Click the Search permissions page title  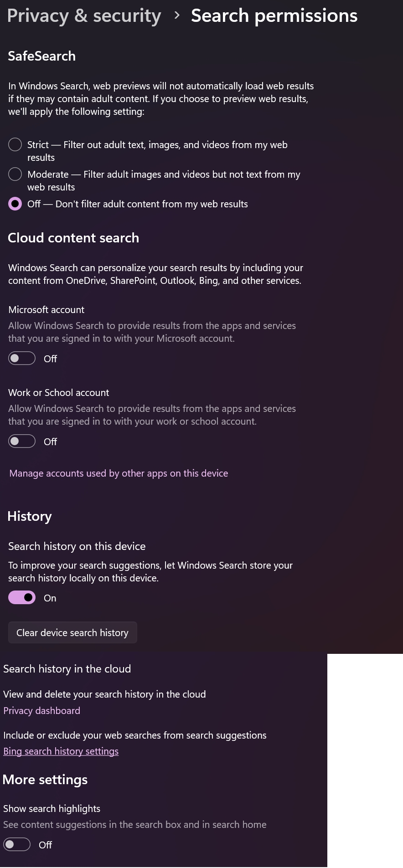pyautogui.click(x=274, y=15)
